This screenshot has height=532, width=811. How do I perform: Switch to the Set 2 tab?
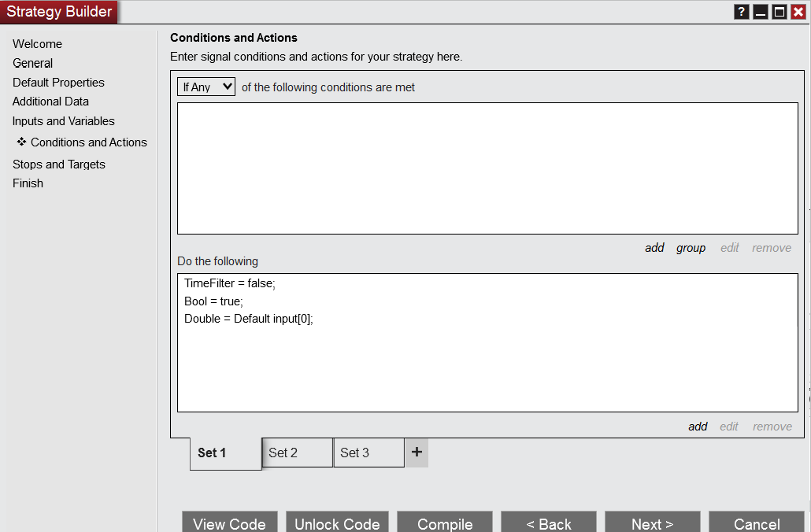click(298, 453)
